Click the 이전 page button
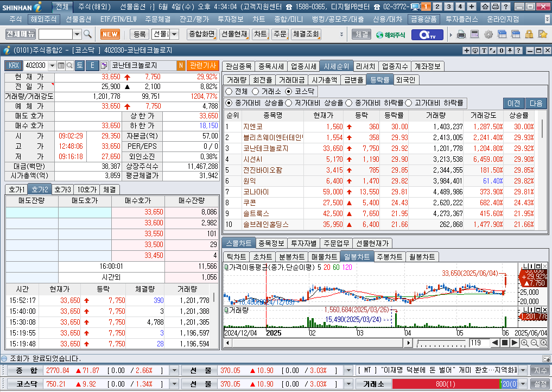The image size is (552, 392). point(513,103)
